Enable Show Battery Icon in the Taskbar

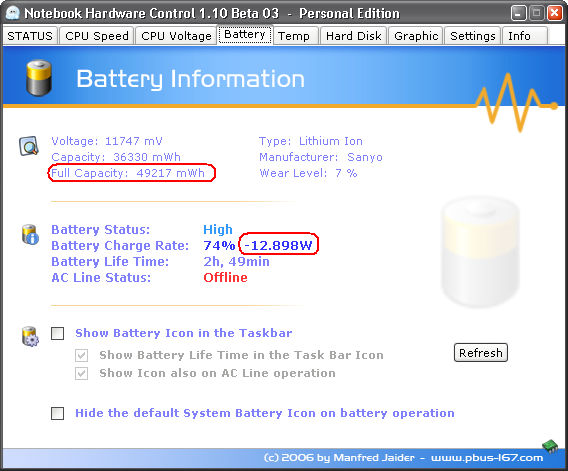coord(58,333)
